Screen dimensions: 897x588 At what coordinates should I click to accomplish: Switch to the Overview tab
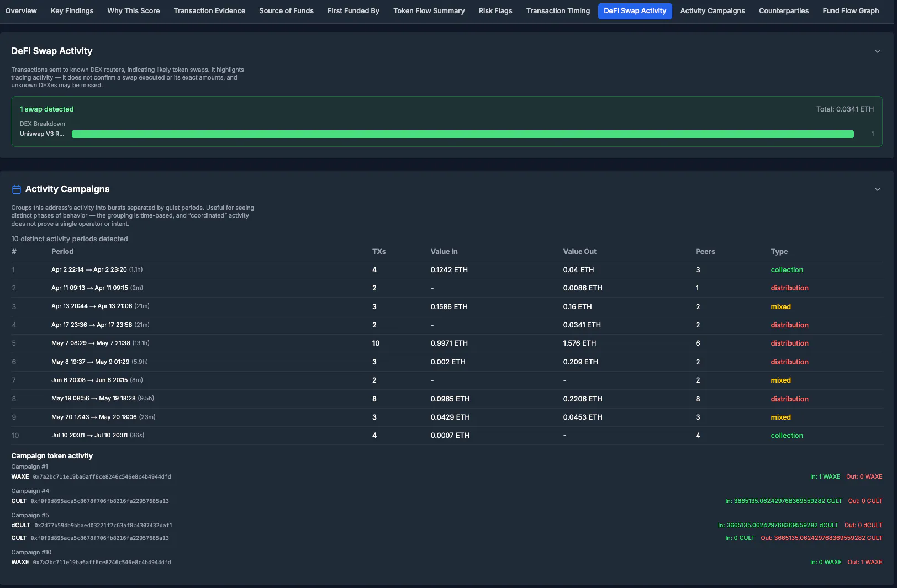click(x=21, y=11)
